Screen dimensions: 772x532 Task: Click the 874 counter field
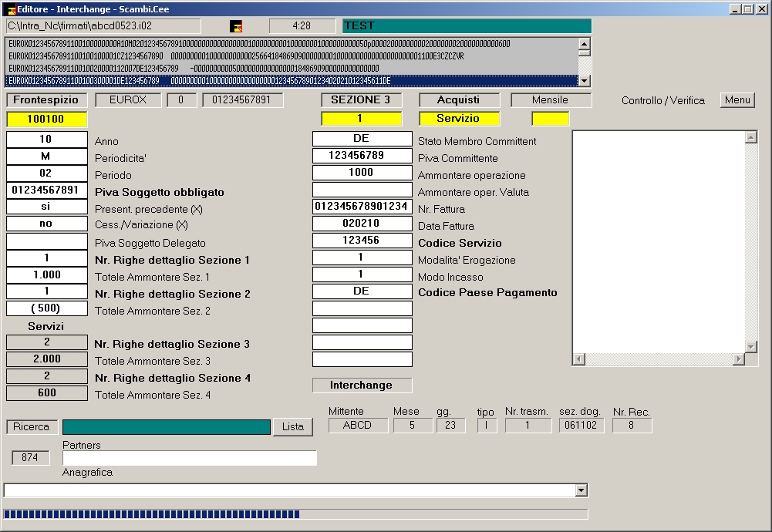[31, 458]
